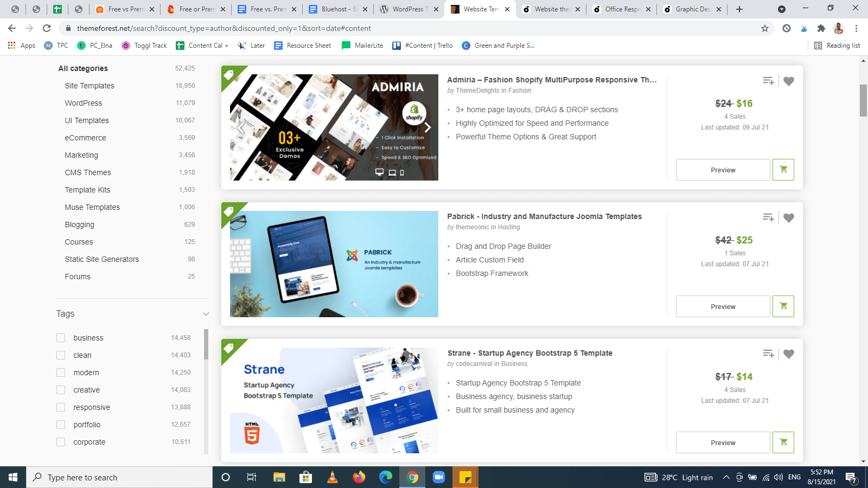Screen dimensions: 868x488
Task: Select eCommerce category
Action: [x=86, y=138]
